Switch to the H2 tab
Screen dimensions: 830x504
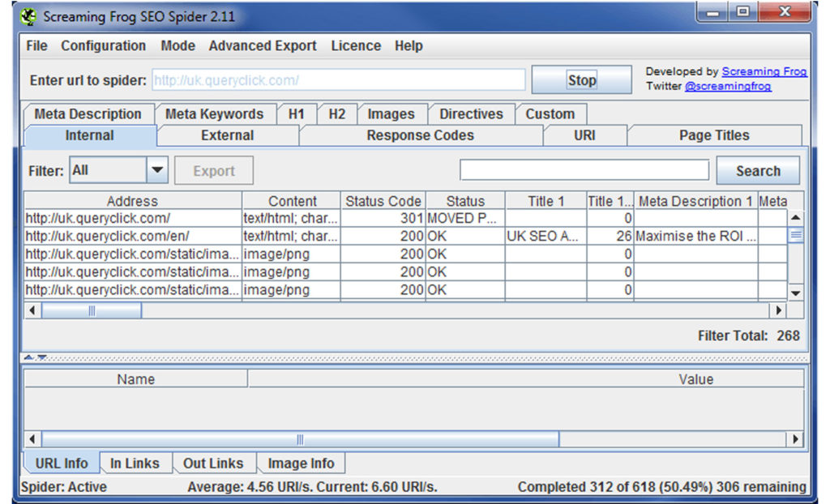[x=336, y=113]
